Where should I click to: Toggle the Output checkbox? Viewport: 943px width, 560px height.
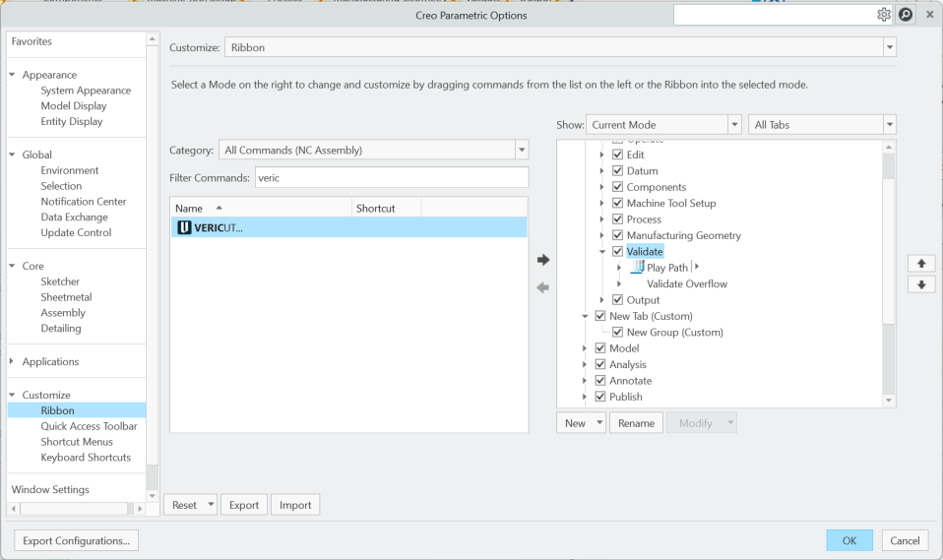click(x=617, y=299)
